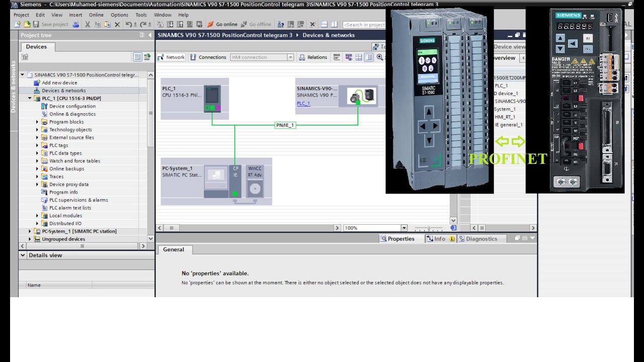Collapse the Details view panel
Screen dimensions: 644x362
pos(23,255)
